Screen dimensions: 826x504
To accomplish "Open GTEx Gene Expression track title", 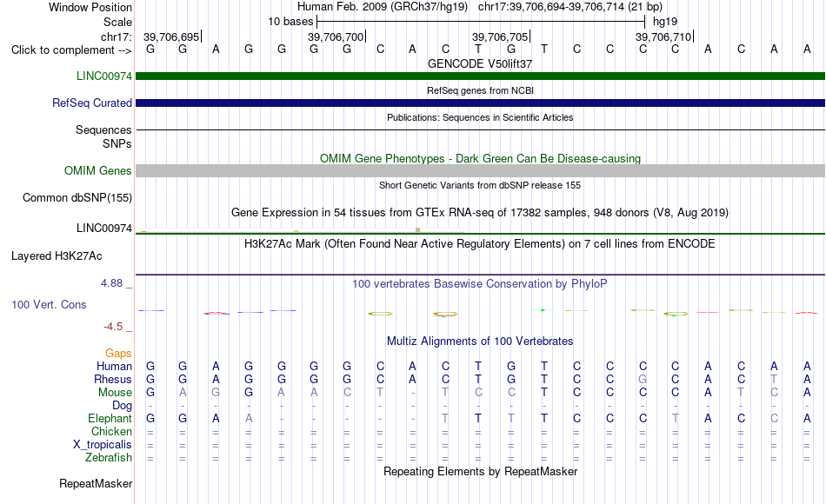I will pyautogui.click(x=480, y=213).
